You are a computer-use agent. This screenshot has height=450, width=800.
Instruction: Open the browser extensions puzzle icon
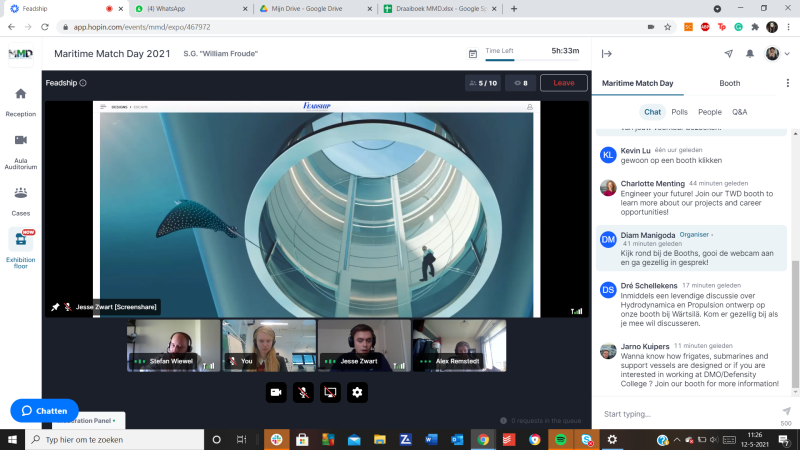click(755, 27)
